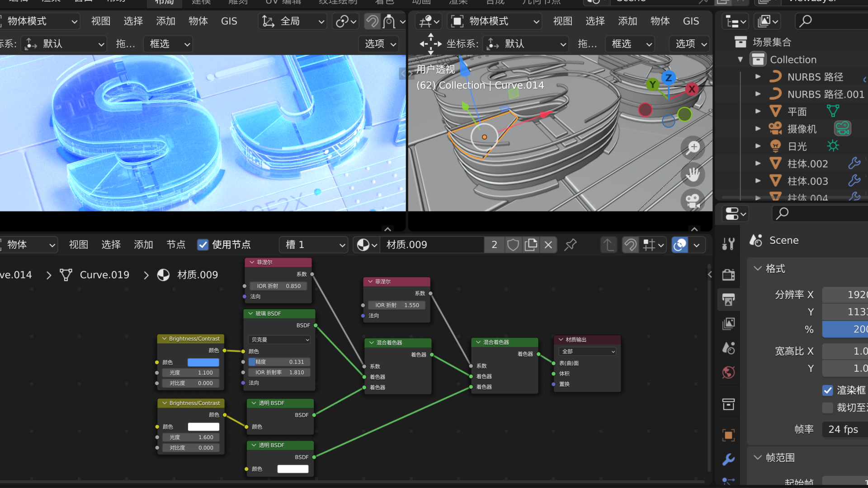Expand the 柱体.002 item in the outliner
Screen dimensions: 868x488
tap(759, 163)
